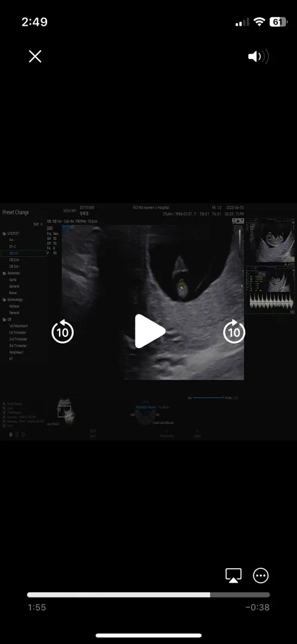The width and height of the screenshot is (297, 644).
Task: Select the Renal preset
Action: [13, 293]
